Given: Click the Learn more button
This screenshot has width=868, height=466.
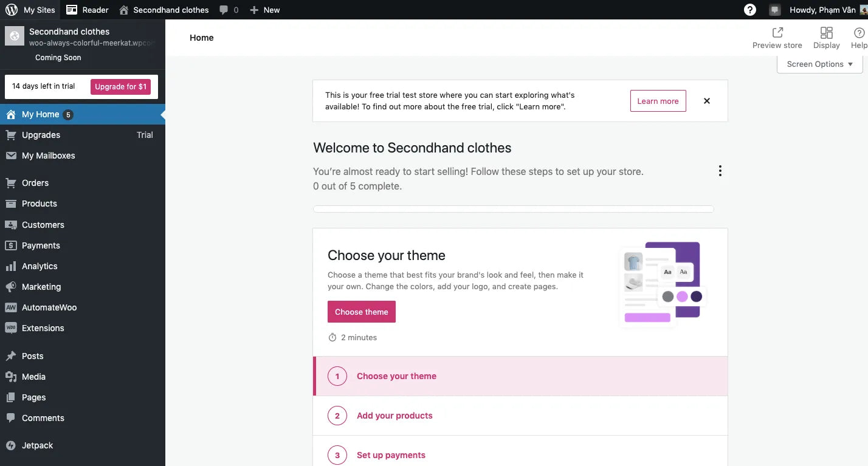Looking at the screenshot, I should click(x=658, y=101).
